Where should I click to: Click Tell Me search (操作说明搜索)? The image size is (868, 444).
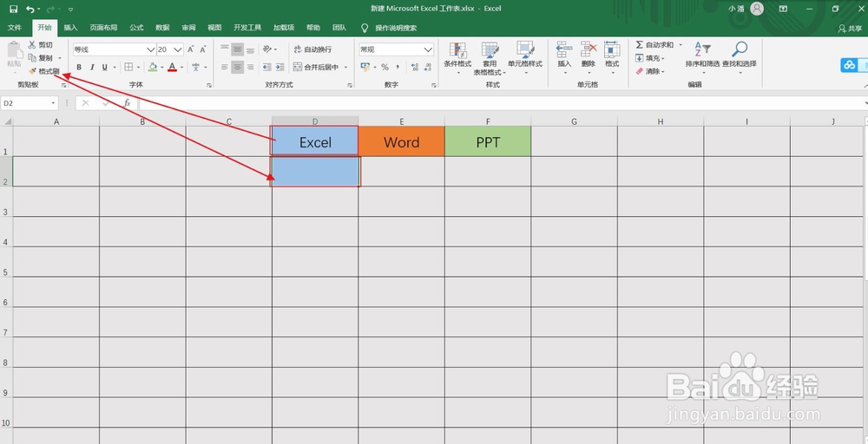[x=396, y=28]
